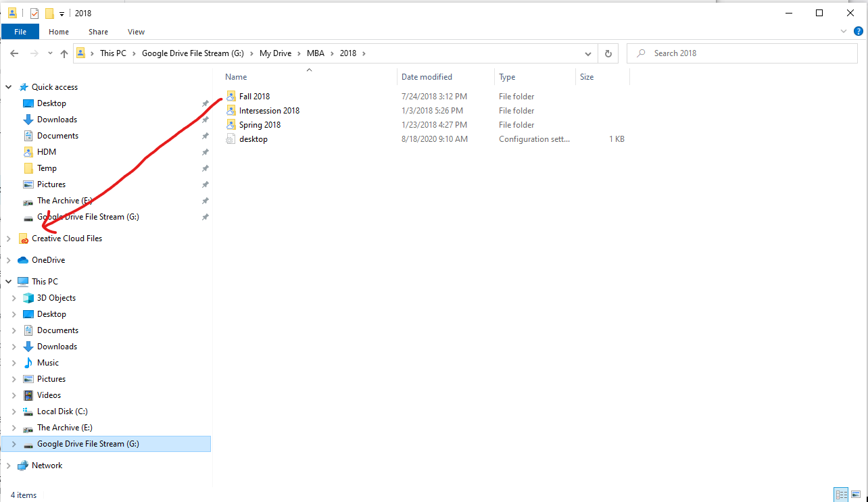Screen dimensions: 868x502
Task: Open the Temp quick access folder
Action: pyautogui.click(x=47, y=168)
